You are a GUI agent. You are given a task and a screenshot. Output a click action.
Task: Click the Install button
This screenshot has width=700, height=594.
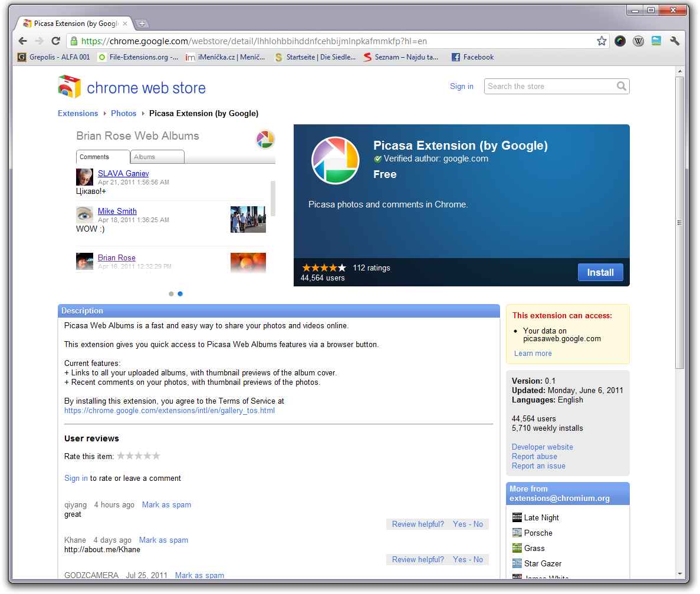600,272
